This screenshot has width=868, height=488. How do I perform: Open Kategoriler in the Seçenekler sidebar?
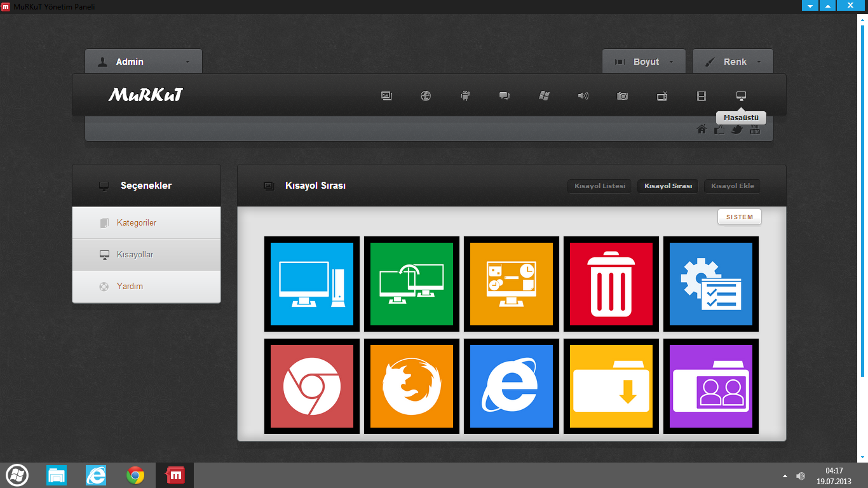point(137,223)
